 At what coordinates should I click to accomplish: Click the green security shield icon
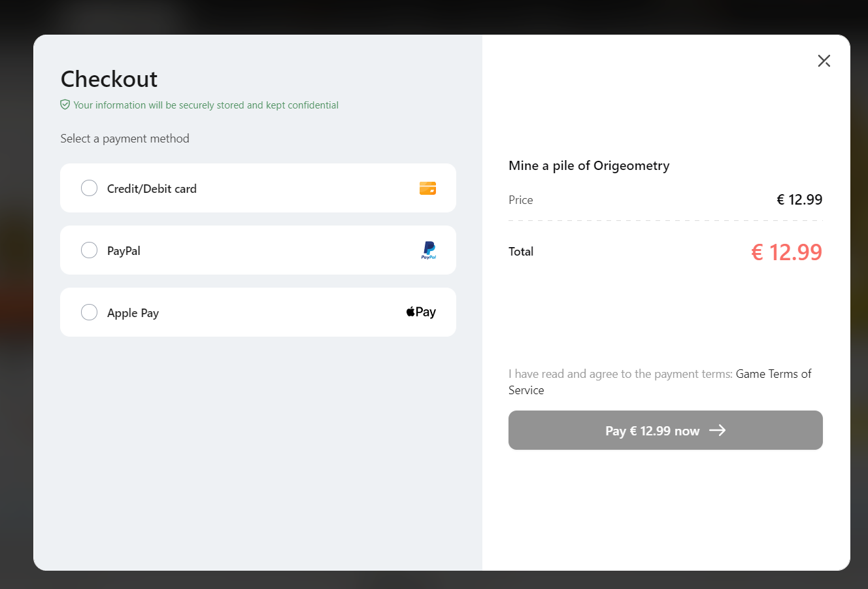pyautogui.click(x=65, y=105)
